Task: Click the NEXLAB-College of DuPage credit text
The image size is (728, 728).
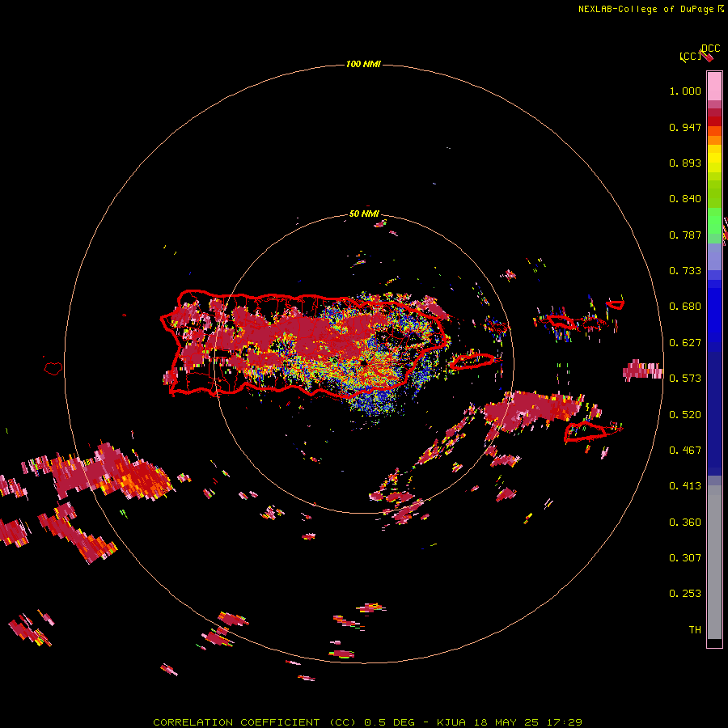Action: [x=645, y=9]
